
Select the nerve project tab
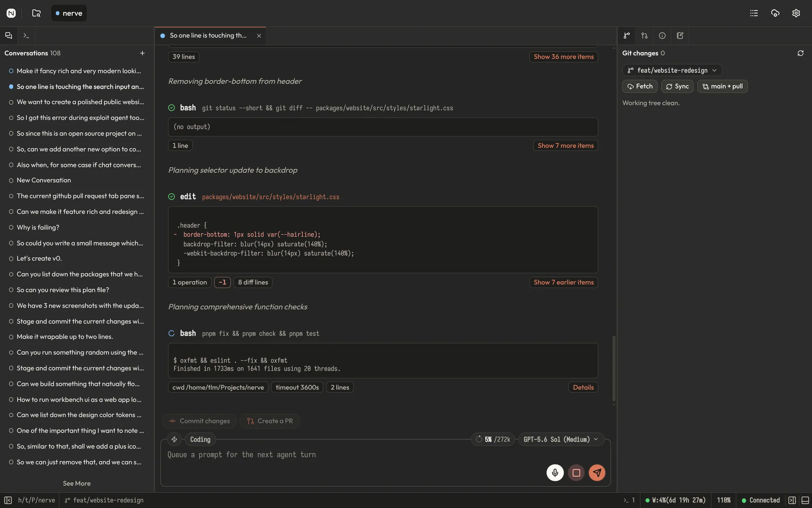coord(69,13)
